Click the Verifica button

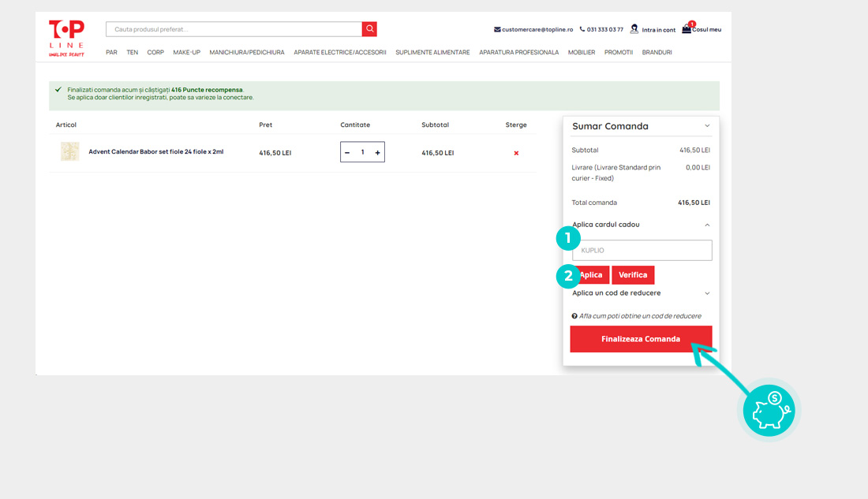(633, 275)
